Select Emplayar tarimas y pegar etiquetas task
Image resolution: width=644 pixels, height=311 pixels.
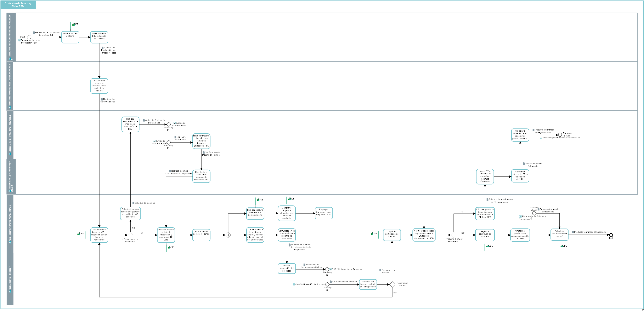tap(324, 213)
